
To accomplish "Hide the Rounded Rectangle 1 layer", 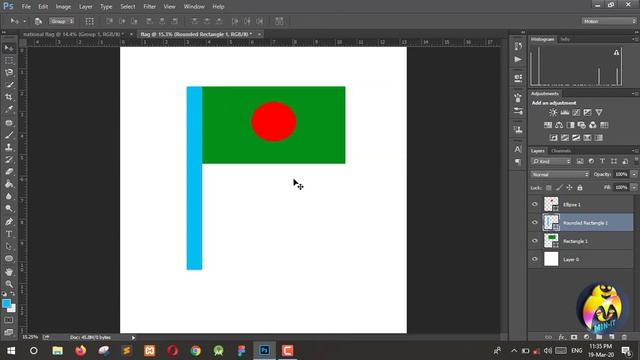I will tap(535, 222).
